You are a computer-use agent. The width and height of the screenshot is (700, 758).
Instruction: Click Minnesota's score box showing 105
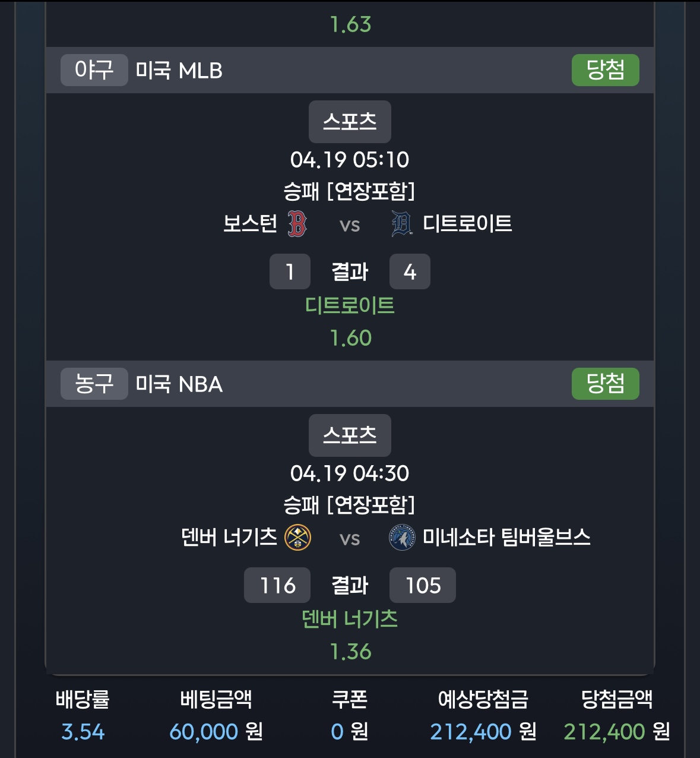(423, 585)
